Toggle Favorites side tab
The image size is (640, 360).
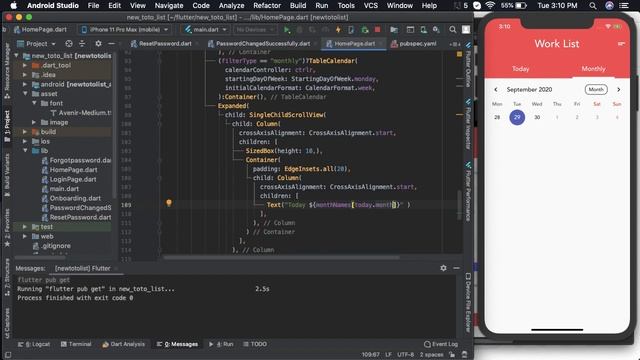7,227
